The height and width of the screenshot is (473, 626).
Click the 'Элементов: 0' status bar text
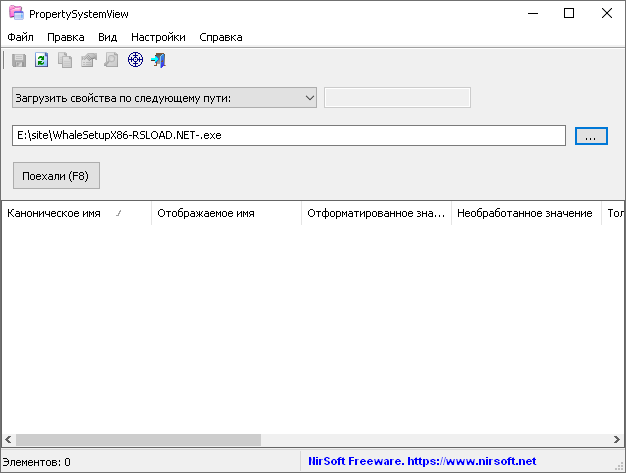[37, 462]
